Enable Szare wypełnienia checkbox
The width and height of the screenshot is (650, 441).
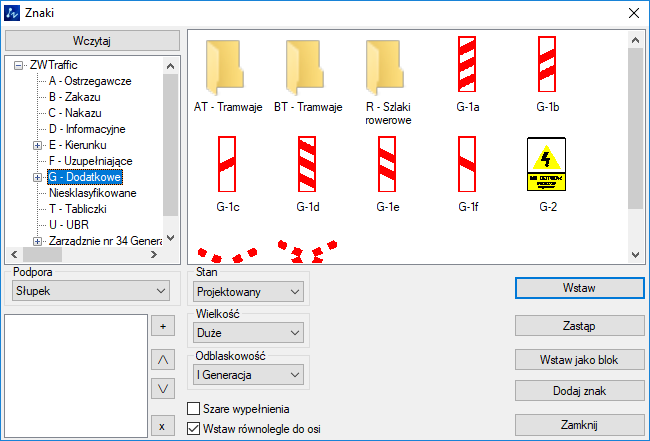195,408
